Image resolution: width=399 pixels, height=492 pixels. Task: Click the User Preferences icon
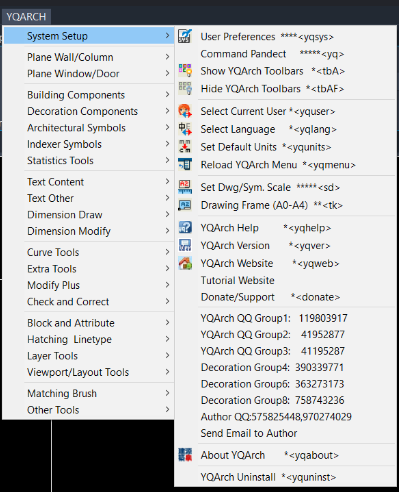click(185, 36)
